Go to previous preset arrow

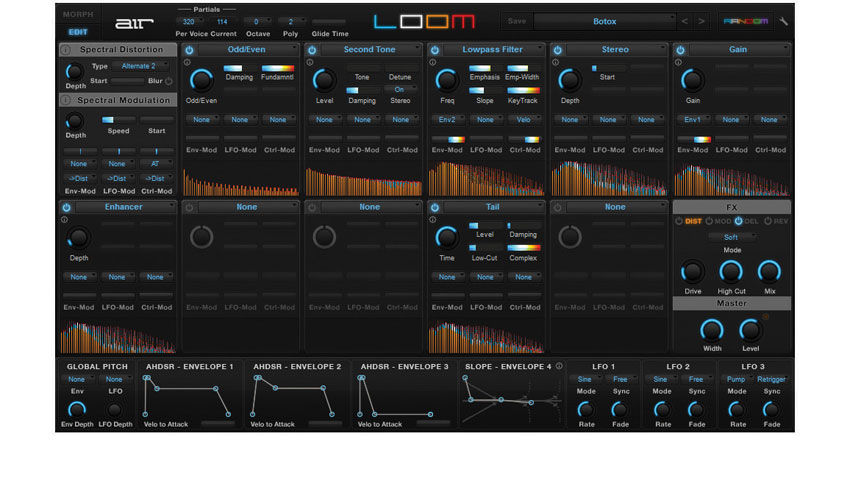coord(685,22)
